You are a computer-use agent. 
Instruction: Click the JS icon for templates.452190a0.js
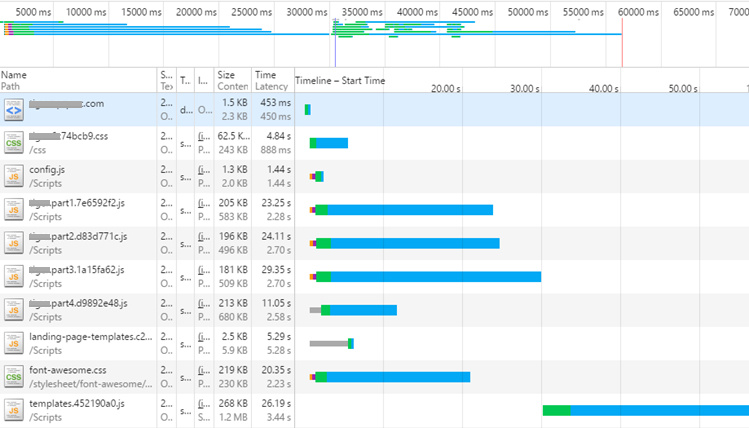click(x=14, y=410)
